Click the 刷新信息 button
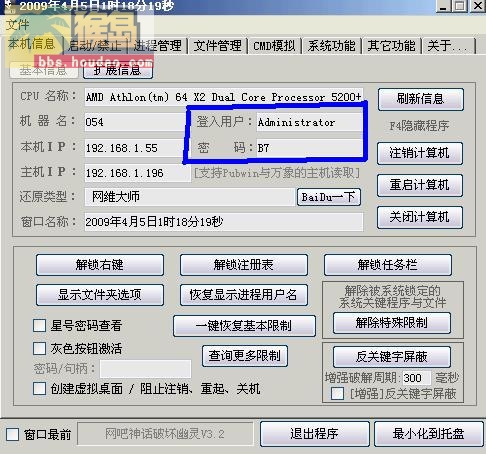The image size is (486, 454). [x=421, y=99]
